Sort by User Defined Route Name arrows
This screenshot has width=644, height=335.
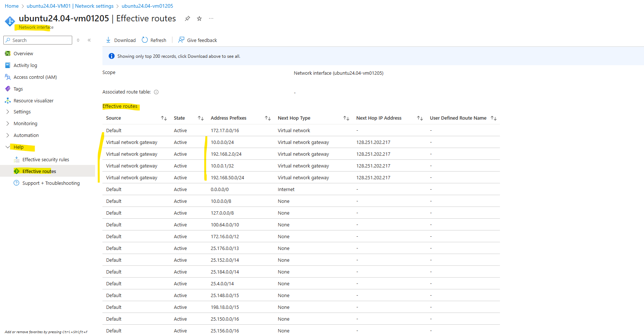(x=494, y=118)
